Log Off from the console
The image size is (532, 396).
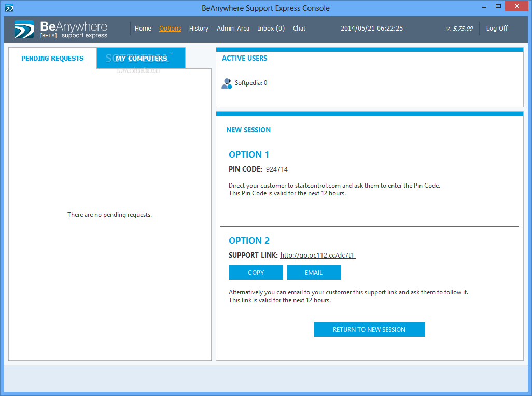pos(497,29)
